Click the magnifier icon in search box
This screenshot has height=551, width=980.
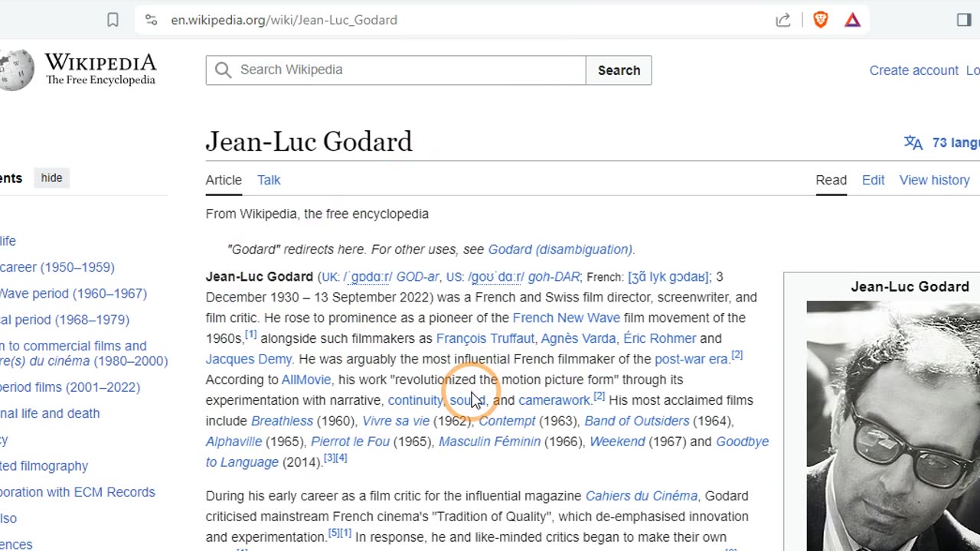click(223, 70)
